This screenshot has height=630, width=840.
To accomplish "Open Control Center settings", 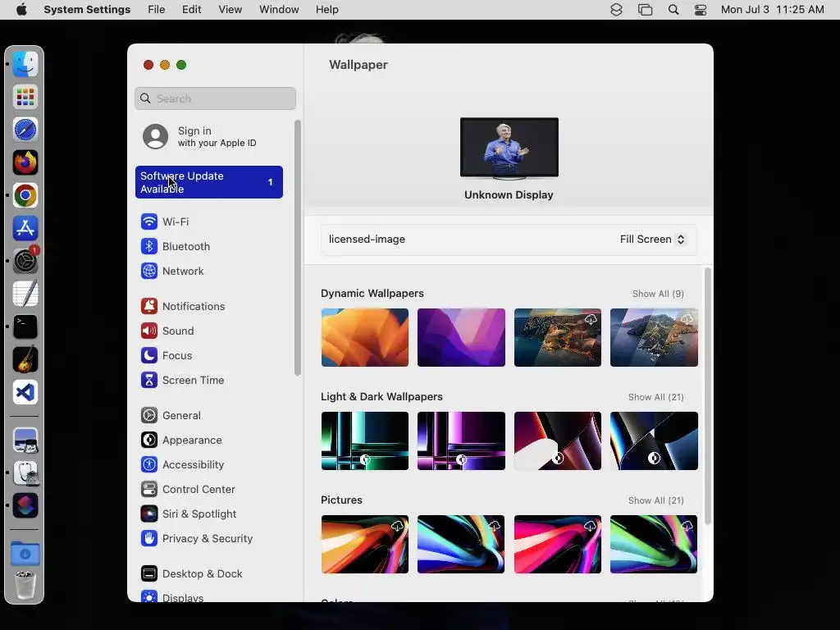I will (188, 490).
